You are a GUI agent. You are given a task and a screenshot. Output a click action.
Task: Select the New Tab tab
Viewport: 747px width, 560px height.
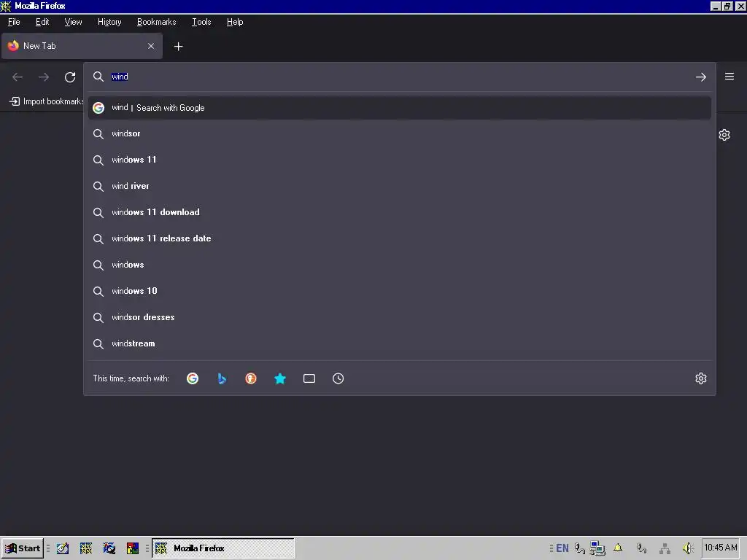click(x=82, y=46)
